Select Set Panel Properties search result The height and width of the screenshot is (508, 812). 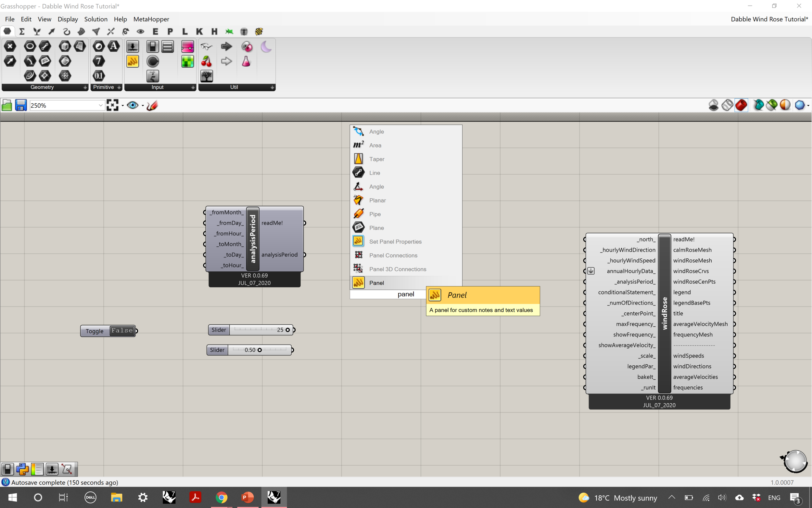[395, 241]
